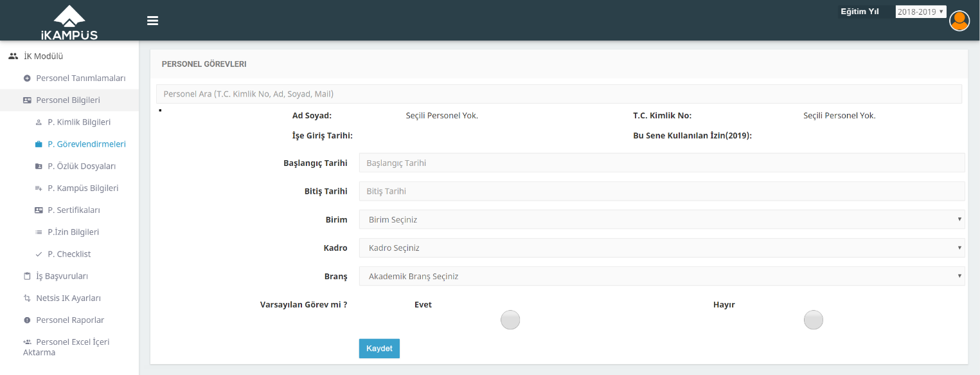
Task: Open Personel Raporlar menu item
Action: [x=69, y=320]
